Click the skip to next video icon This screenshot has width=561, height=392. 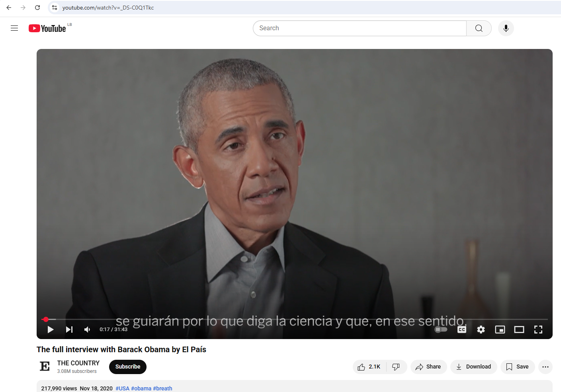69,330
